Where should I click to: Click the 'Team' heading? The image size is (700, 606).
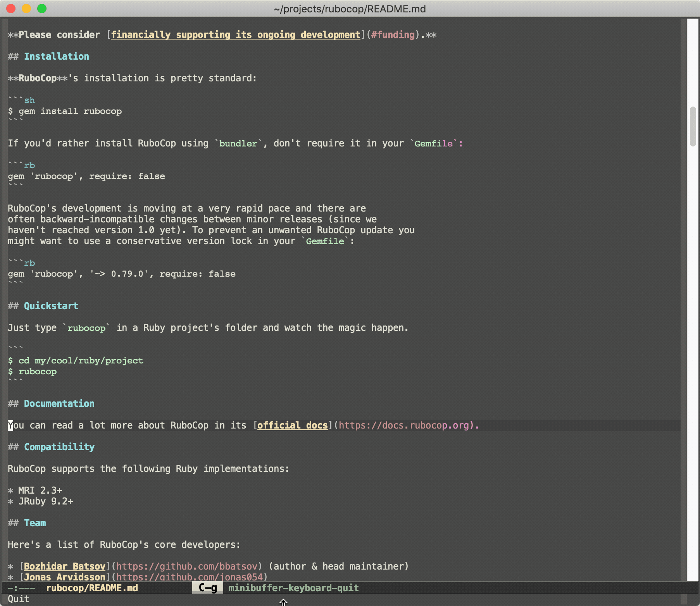point(35,523)
